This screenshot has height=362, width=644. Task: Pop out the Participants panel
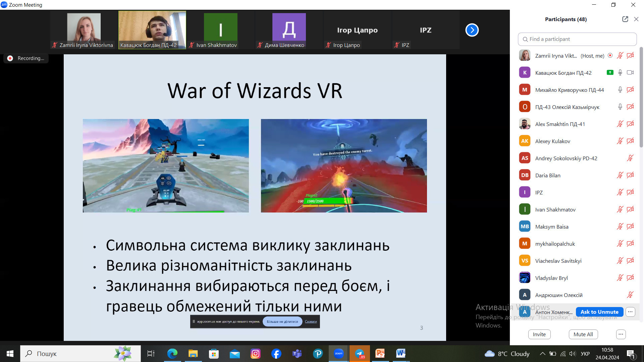[625, 19]
